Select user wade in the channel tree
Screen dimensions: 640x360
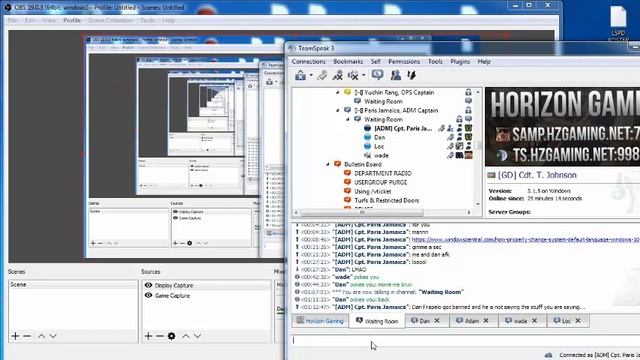click(x=381, y=156)
